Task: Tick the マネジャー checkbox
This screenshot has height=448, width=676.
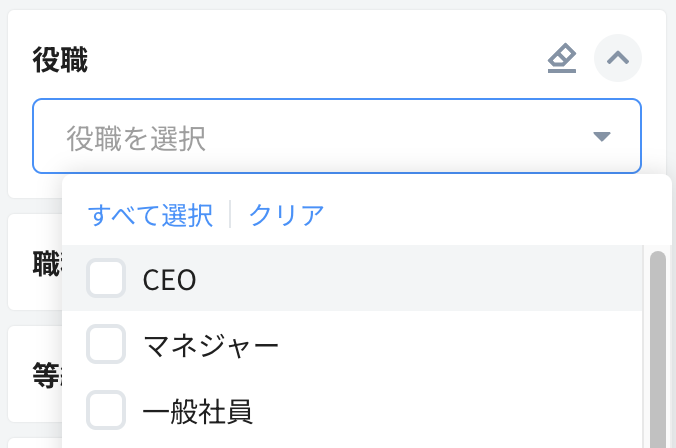Action: point(106,344)
